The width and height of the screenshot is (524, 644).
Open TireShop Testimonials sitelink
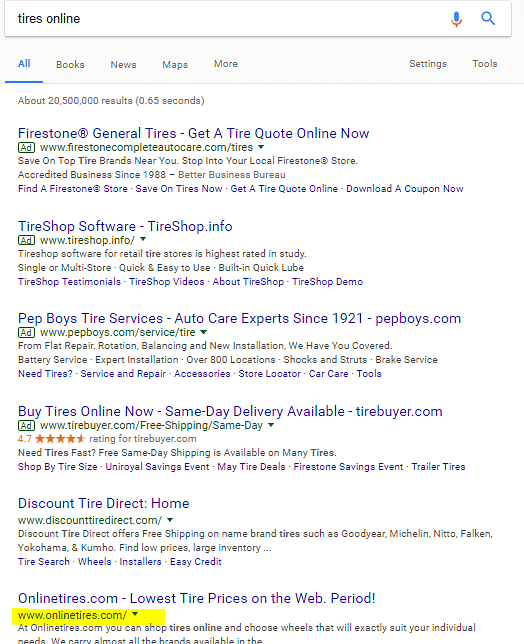(69, 281)
